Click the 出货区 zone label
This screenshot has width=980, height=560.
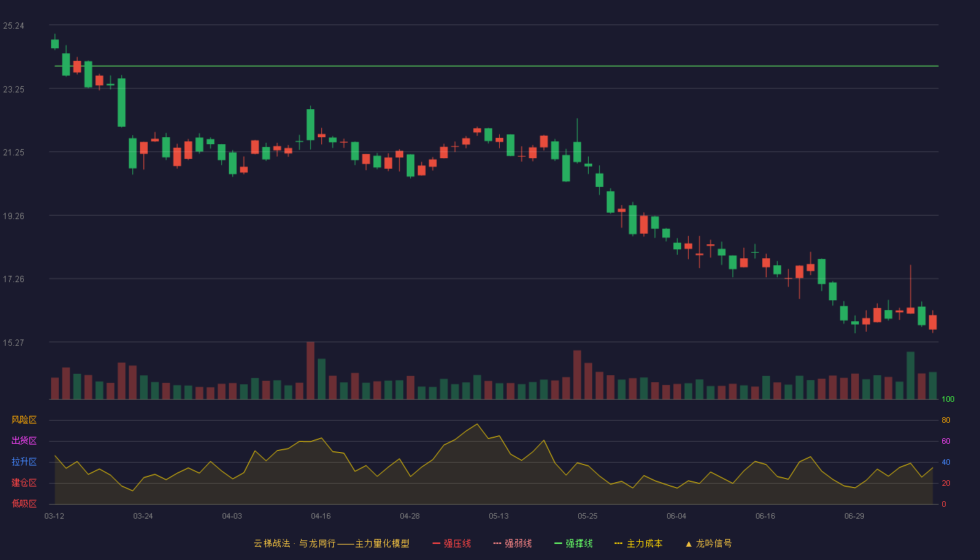click(24, 441)
